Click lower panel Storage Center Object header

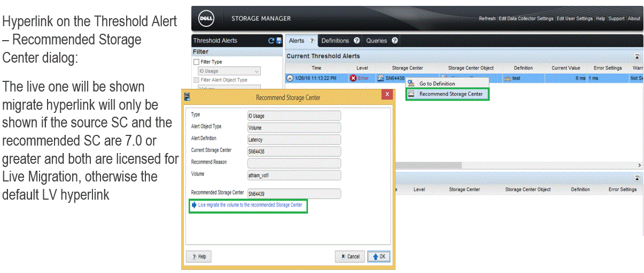click(528, 189)
